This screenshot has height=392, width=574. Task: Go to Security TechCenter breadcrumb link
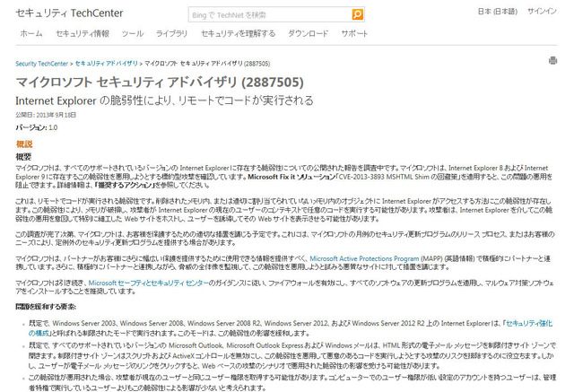pyautogui.click(x=42, y=64)
